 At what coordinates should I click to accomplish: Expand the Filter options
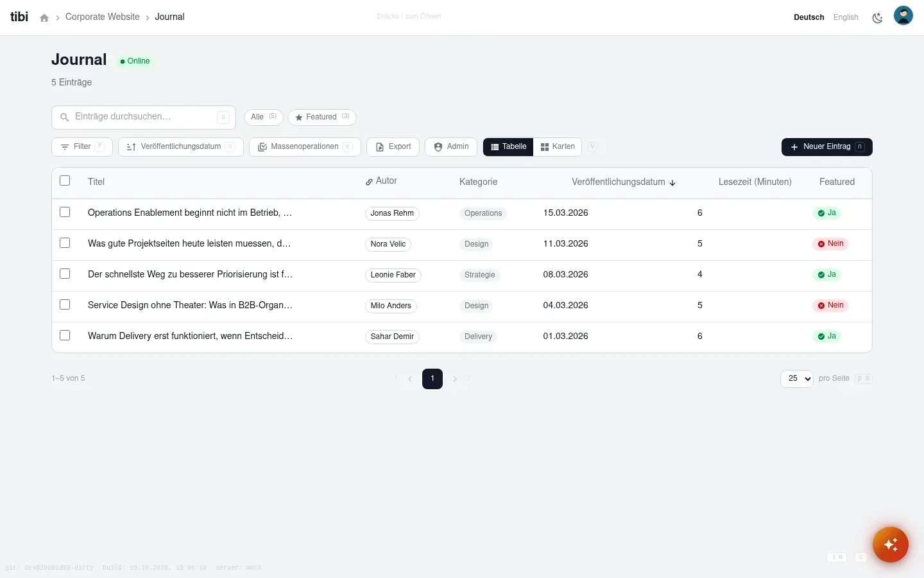(x=82, y=147)
